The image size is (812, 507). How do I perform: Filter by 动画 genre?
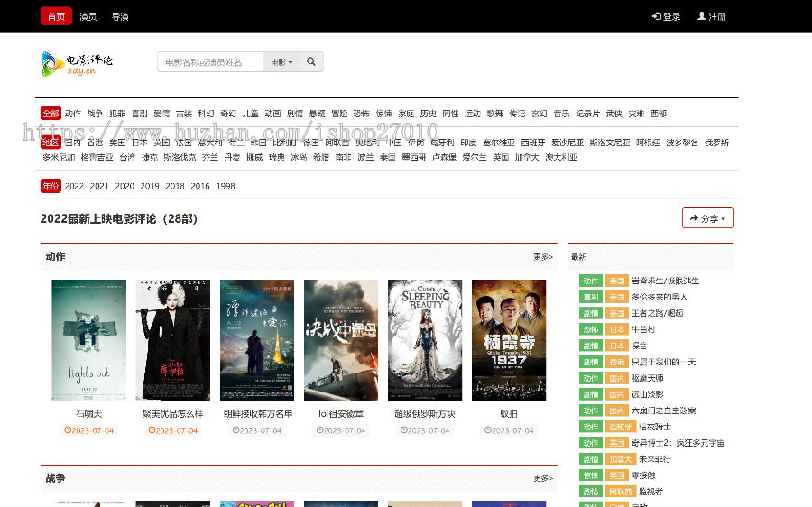tap(272, 114)
